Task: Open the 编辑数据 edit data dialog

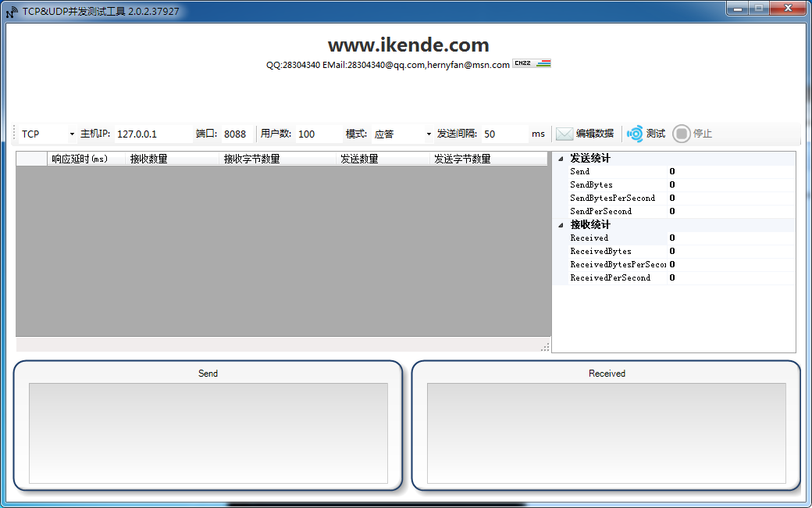Action: 597,134
